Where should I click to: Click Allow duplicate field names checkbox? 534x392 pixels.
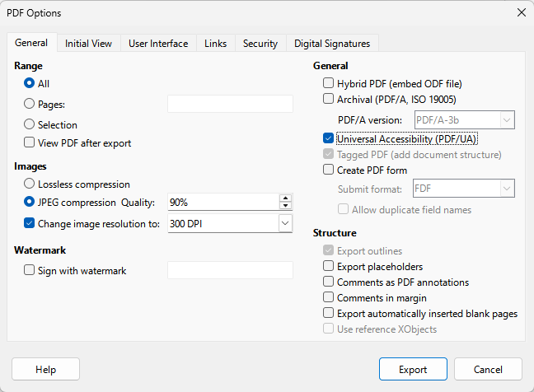pyautogui.click(x=344, y=209)
